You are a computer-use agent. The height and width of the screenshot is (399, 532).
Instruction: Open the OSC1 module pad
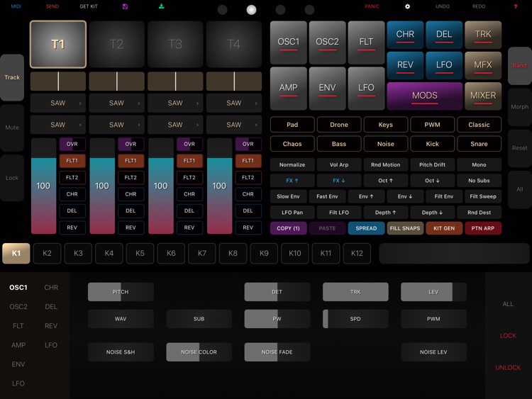click(289, 43)
